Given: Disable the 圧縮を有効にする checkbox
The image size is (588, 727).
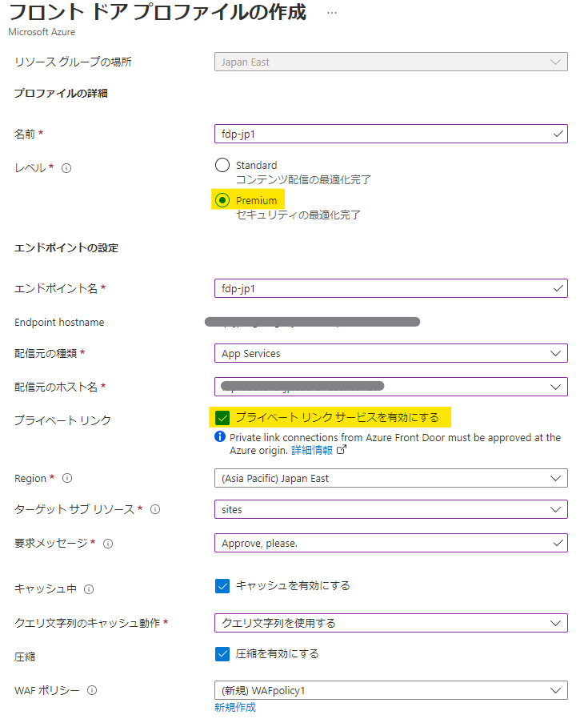Looking at the screenshot, I should point(222,654).
